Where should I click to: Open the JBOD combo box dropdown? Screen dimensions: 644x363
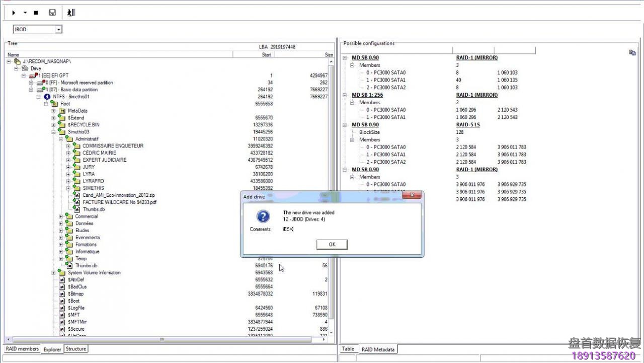point(58,30)
